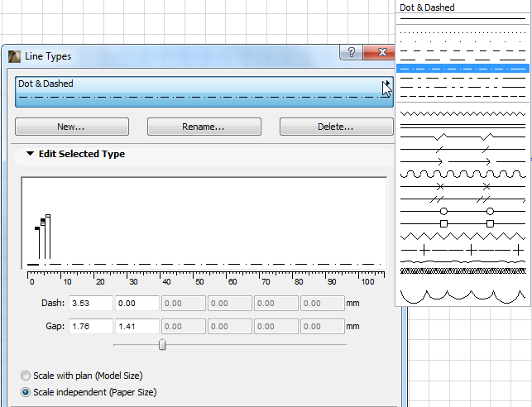Choose the double slash line type

point(463,199)
